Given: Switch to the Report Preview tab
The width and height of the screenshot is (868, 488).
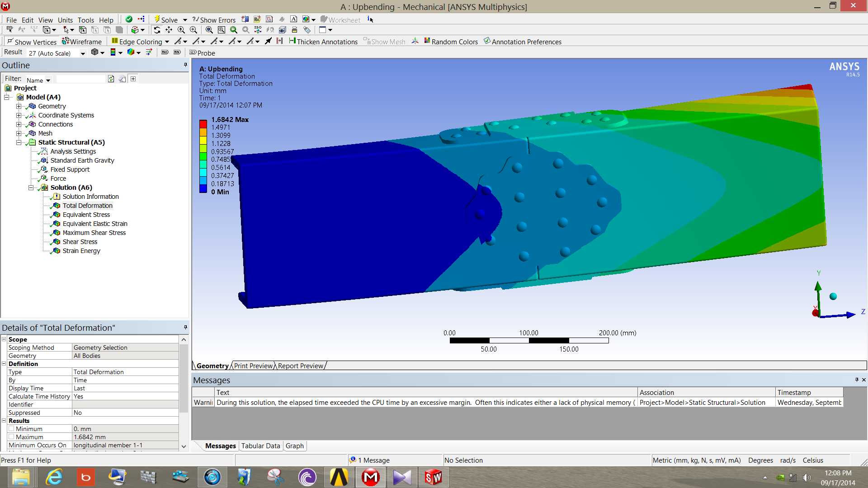Looking at the screenshot, I should 301,366.
